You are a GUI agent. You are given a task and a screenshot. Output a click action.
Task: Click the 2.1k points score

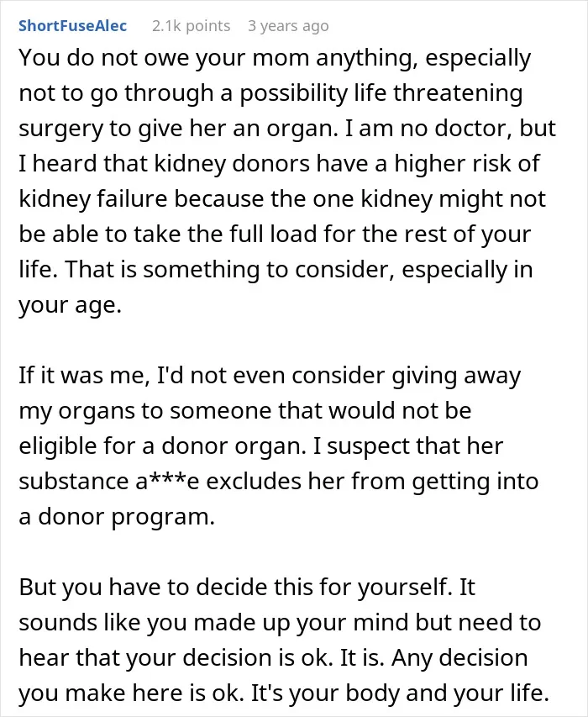pos(191,26)
